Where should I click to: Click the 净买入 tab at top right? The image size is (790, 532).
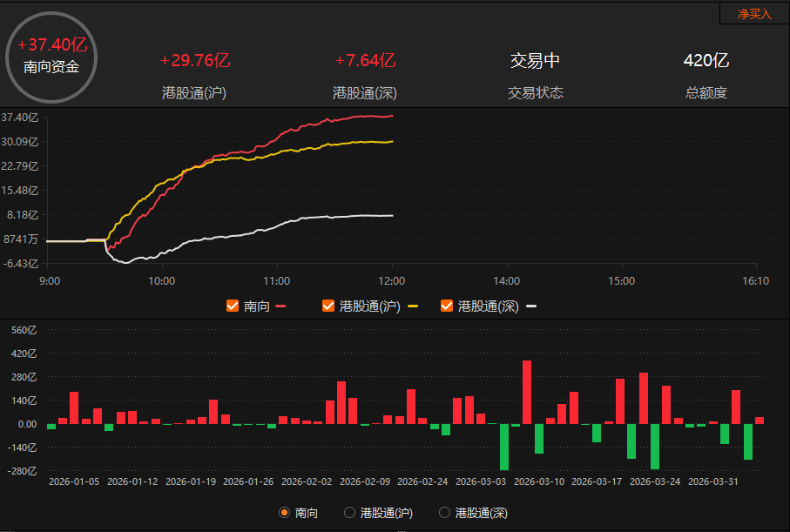[754, 14]
